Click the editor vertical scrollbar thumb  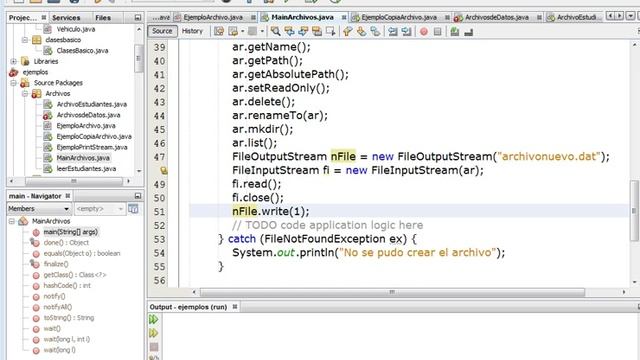634,211
